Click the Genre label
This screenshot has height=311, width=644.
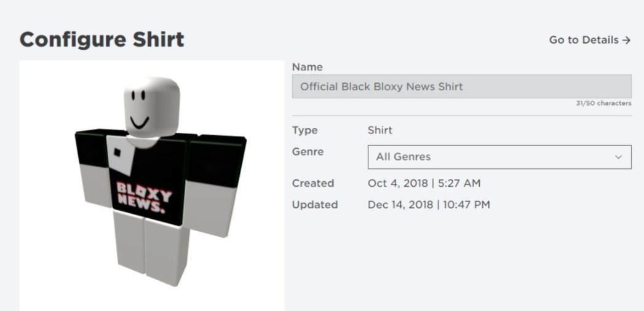[308, 152]
